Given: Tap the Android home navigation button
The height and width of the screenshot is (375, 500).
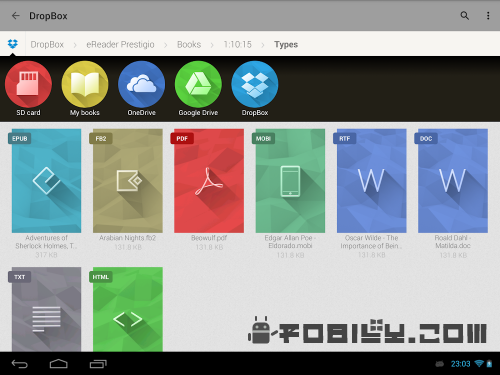Looking at the screenshot, I should pyautogui.click(x=59, y=364).
